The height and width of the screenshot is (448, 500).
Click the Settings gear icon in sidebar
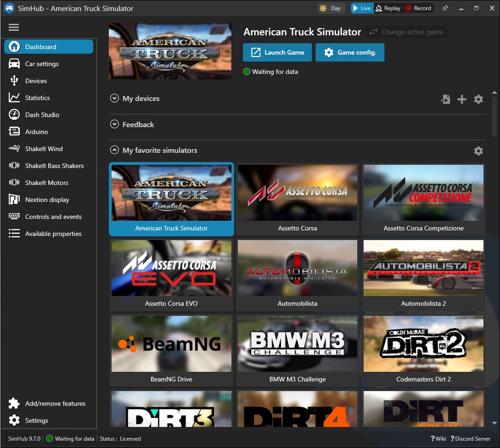coord(14,420)
